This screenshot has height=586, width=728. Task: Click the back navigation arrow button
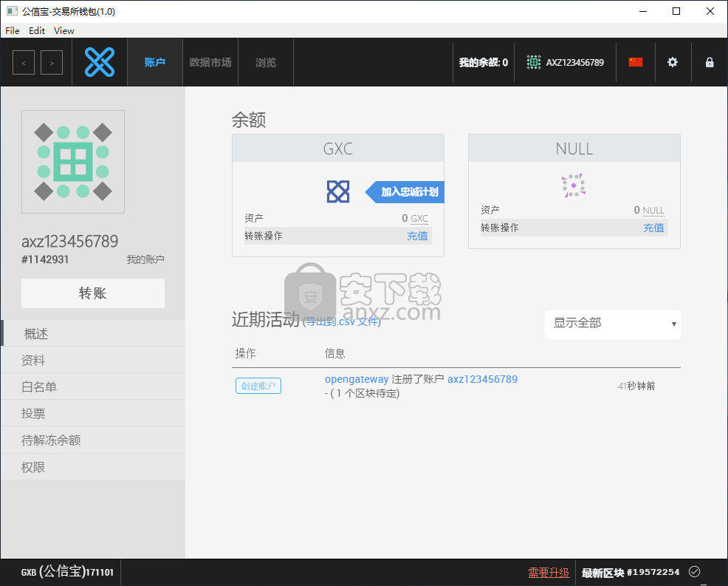click(x=24, y=62)
